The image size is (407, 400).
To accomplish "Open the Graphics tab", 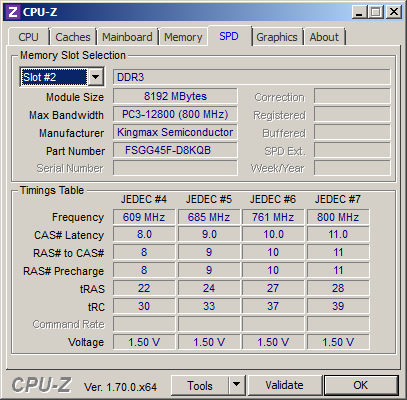I will (277, 37).
